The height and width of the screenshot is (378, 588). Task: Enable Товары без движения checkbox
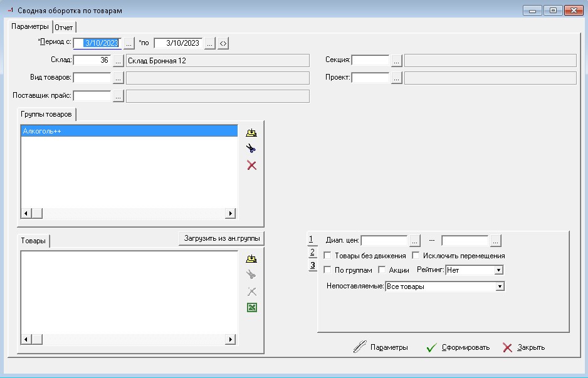[x=327, y=256]
